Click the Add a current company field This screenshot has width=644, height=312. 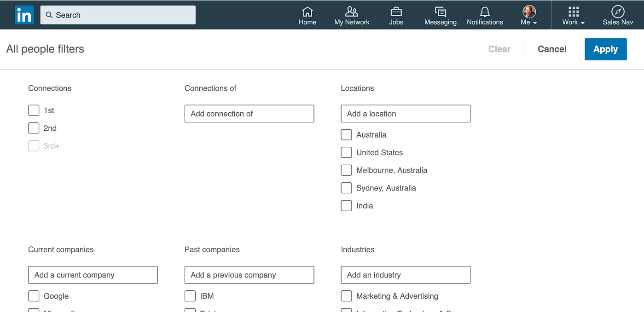coord(93,275)
